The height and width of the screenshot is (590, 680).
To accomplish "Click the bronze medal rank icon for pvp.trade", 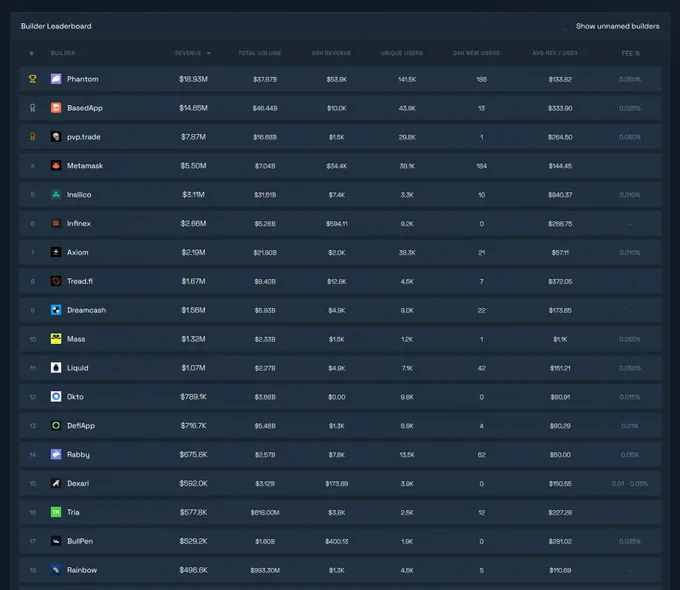I will [x=33, y=137].
